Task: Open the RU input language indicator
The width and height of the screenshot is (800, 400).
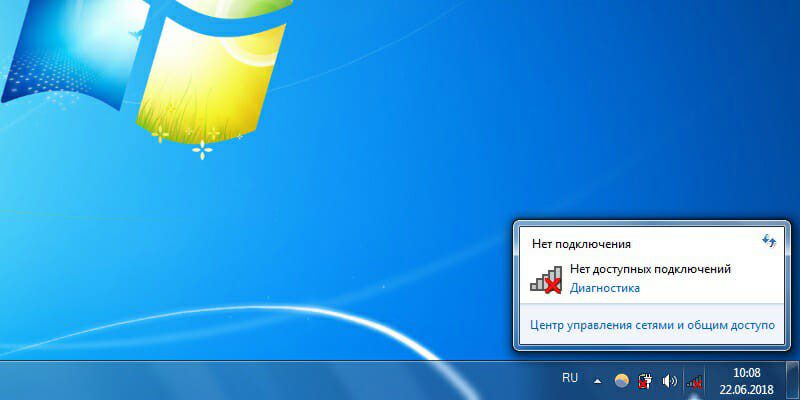Action: pyautogui.click(x=570, y=378)
